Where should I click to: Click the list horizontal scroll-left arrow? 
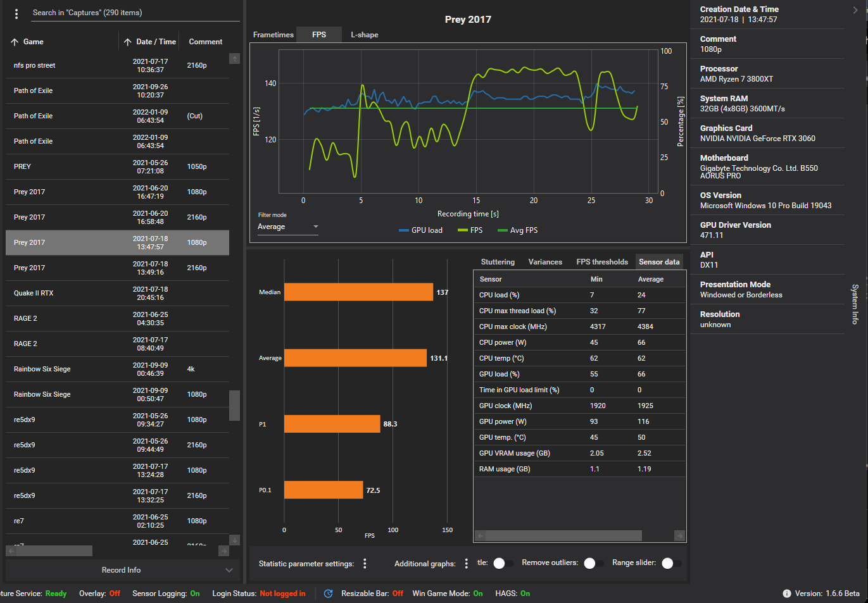tap(11, 551)
